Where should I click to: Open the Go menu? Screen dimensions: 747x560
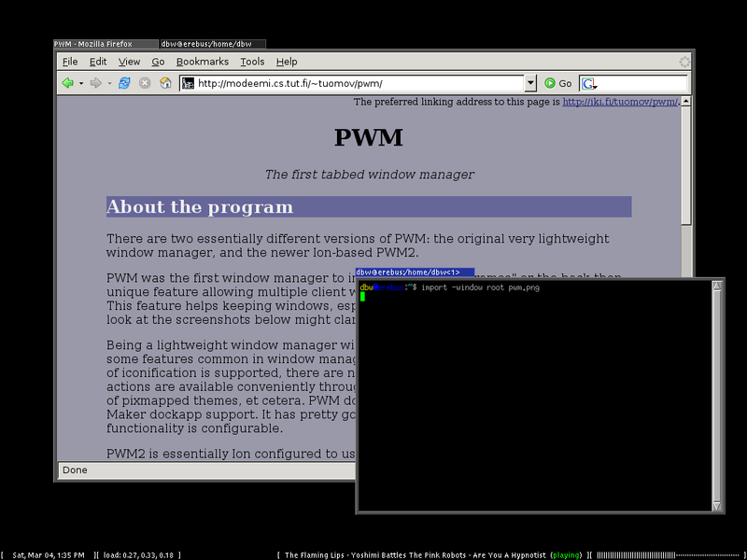click(158, 62)
